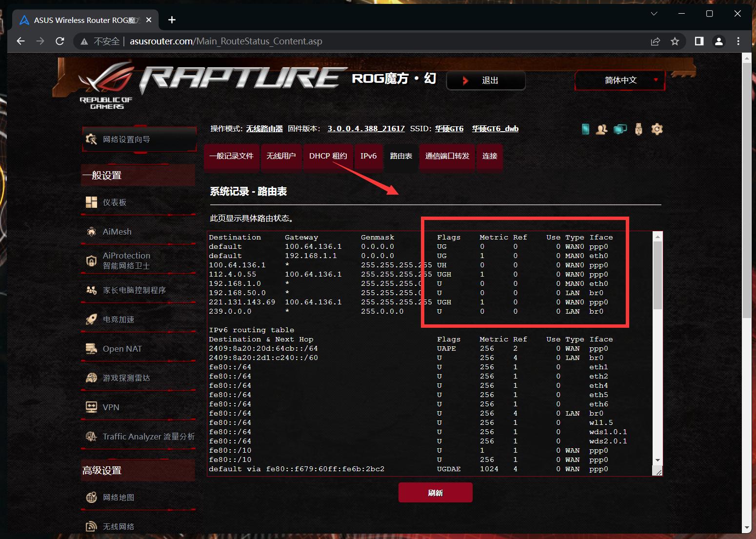Click the gear reboot status icon
This screenshot has width=756, height=539.
click(x=657, y=129)
